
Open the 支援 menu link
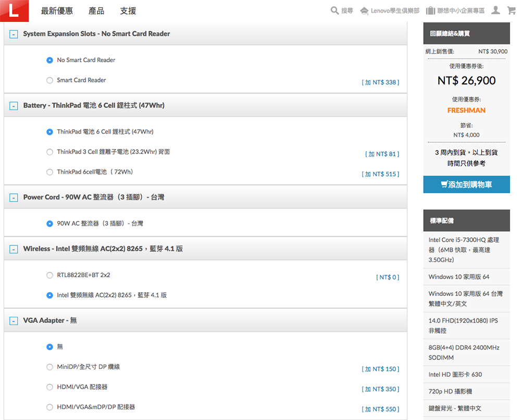coord(128,11)
